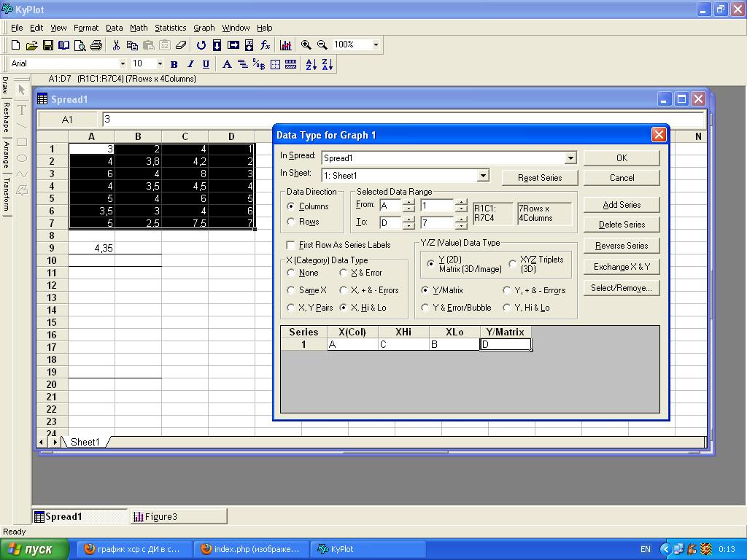Click the Windows Start button пуск

point(35,549)
